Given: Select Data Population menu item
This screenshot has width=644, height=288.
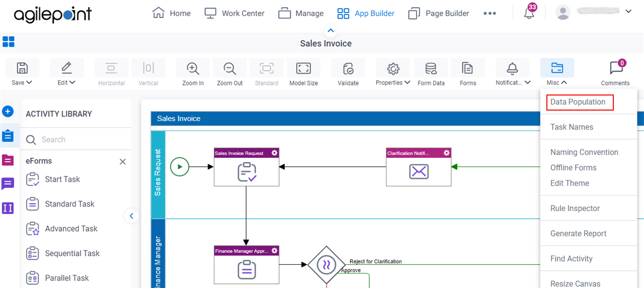Looking at the screenshot, I should [x=578, y=102].
